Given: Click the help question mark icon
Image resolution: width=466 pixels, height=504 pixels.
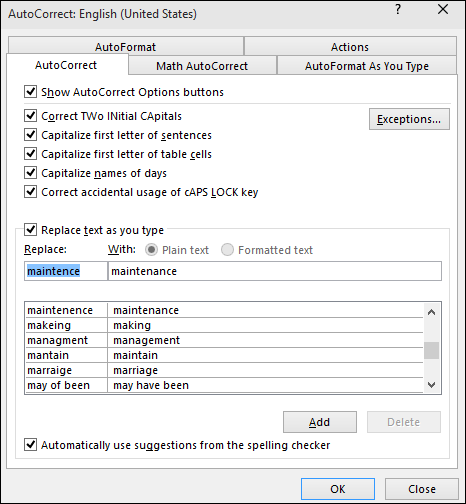Looking at the screenshot, I should pyautogui.click(x=398, y=9).
